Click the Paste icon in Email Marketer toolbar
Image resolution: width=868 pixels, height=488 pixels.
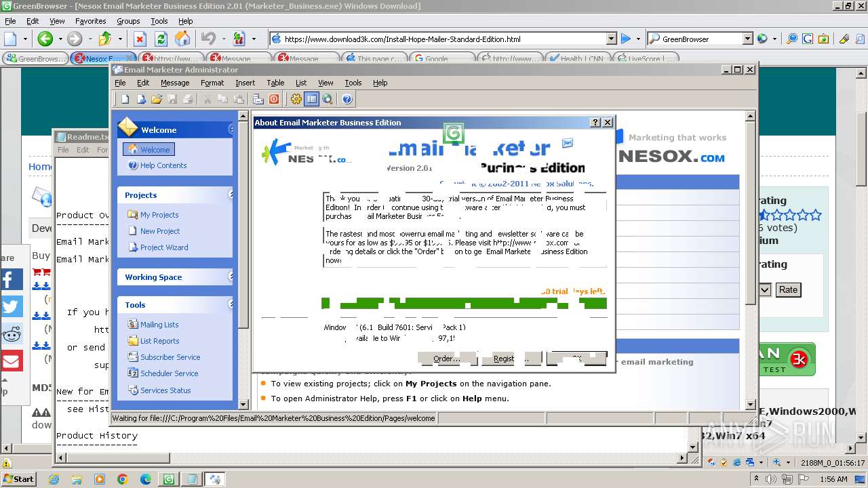239,100
